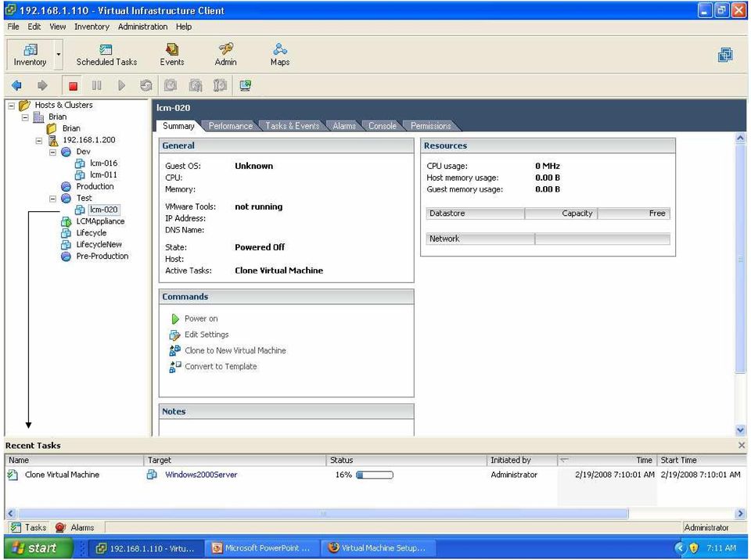Switch to Microsoft PowerPoint taskbar window

(262, 548)
